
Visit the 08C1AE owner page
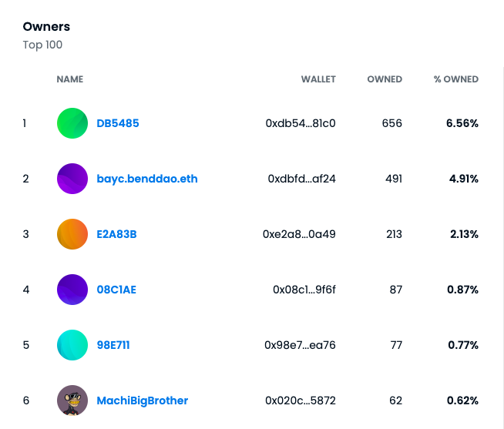coord(116,290)
